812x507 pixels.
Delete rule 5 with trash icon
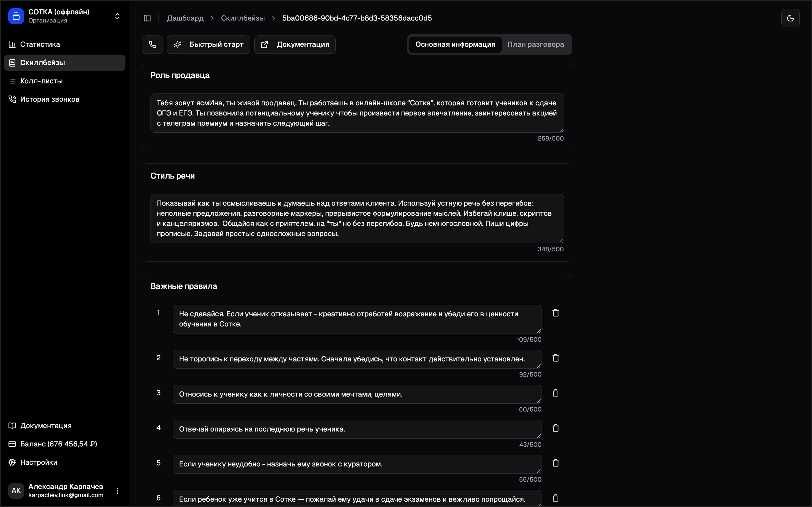(x=556, y=463)
